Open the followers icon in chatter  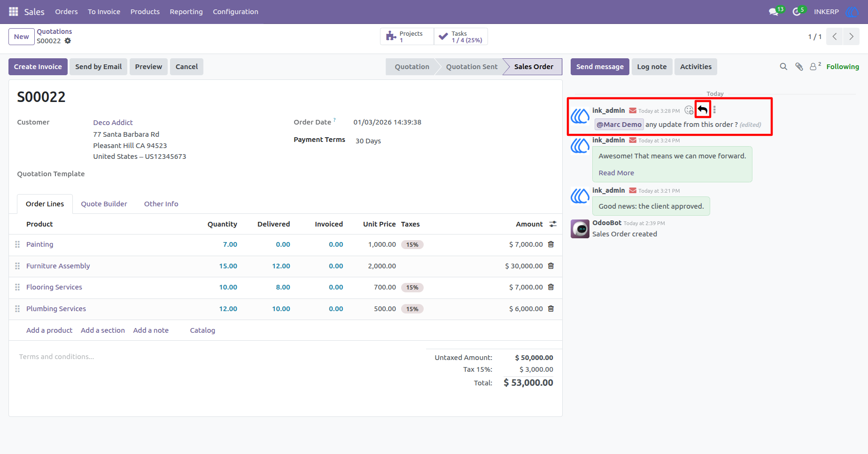pyautogui.click(x=815, y=66)
